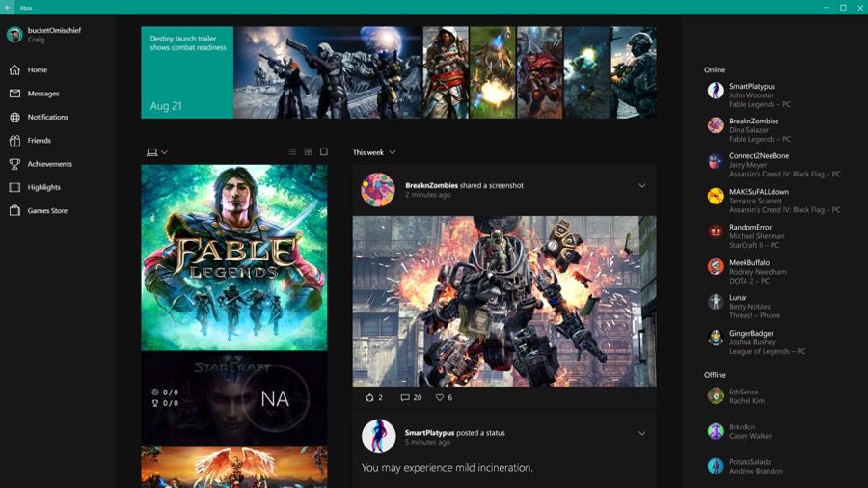Open device filter dropdown above games
Image resolution: width=868 pixels, height=488 pixels.
[157, 152]
